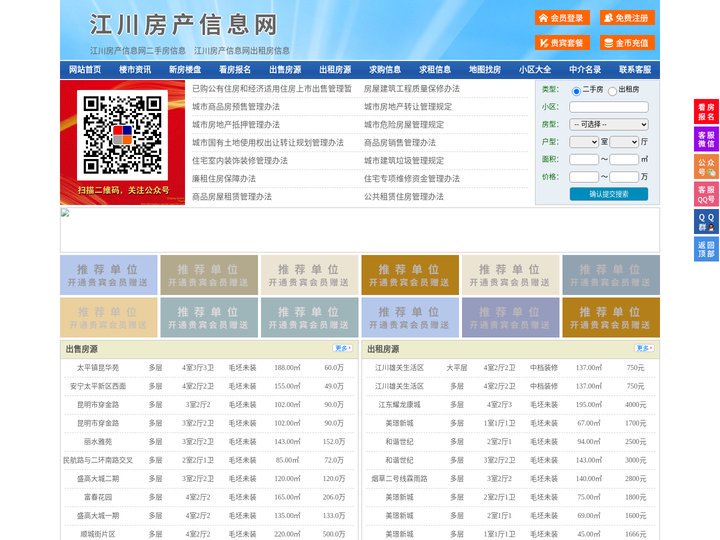The width and height of the screenshot is (720, 540).
Task: Open the 户型 室 count dropdown
Action: click(584, 142)
